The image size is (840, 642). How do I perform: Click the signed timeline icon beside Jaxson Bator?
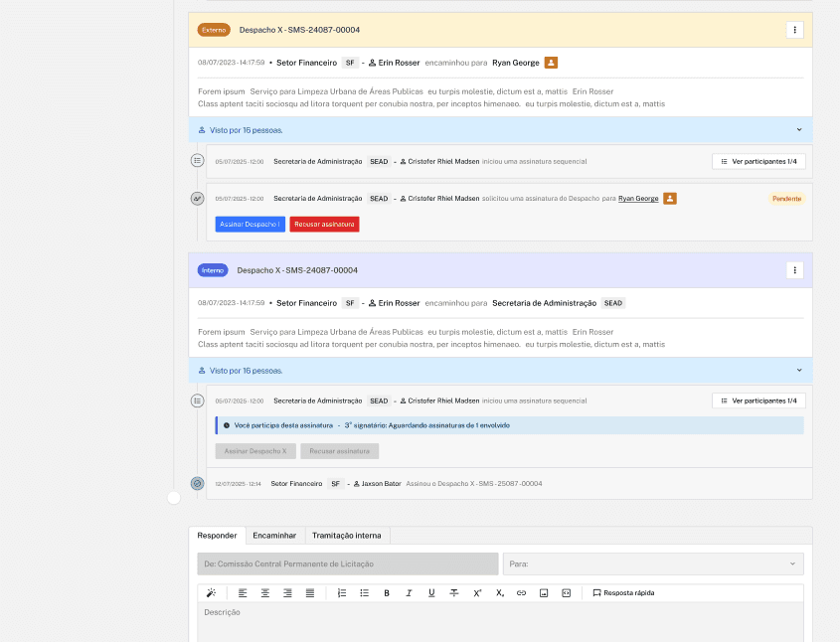coord(197,484)
